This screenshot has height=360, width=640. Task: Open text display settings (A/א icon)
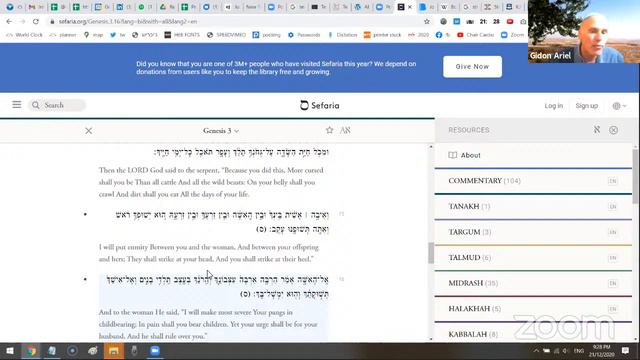click(x=345, y=130)
